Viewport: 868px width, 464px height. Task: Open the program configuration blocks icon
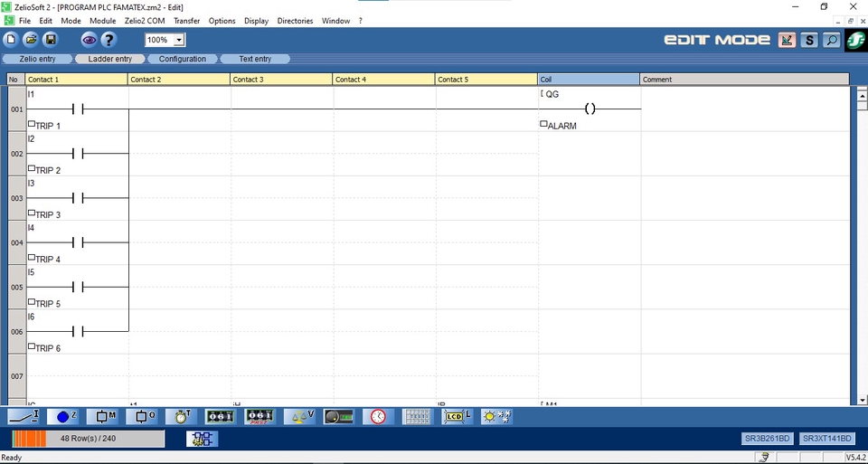point(202,439)
